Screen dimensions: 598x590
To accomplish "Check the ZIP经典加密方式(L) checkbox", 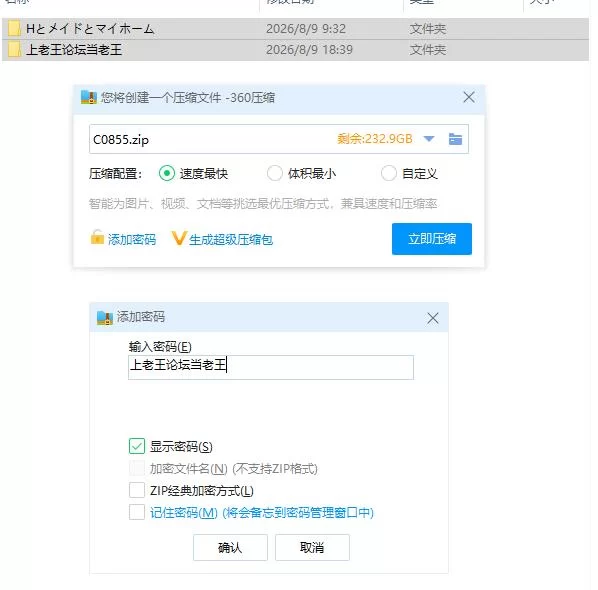I will tap(137, 490).
